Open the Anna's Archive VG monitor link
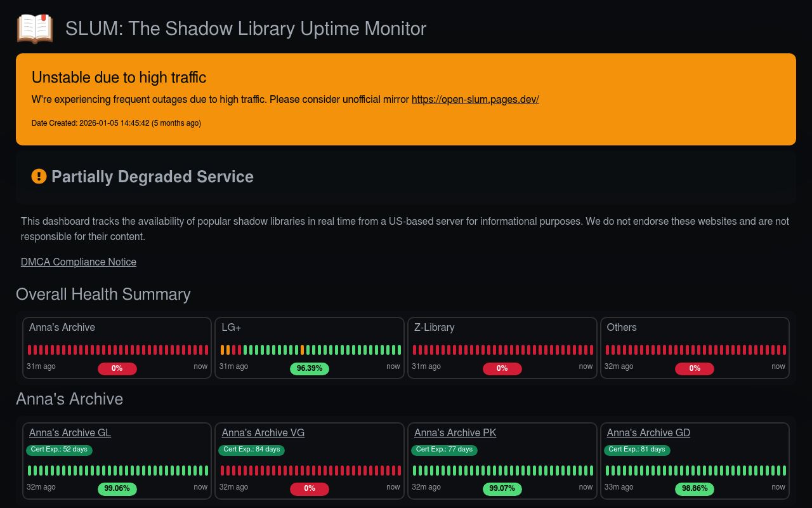Screen dimensions: 812x508 (x=263, y=432)
